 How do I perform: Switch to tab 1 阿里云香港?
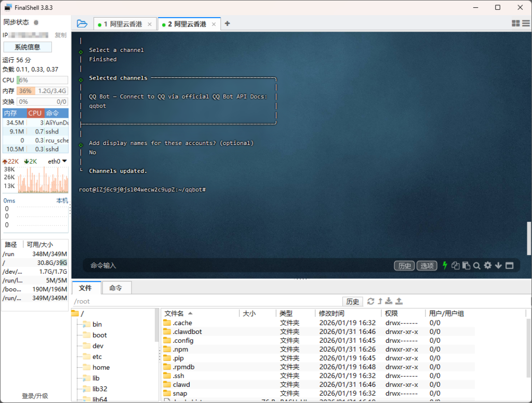pyautogui.click(x=123, y=24)
